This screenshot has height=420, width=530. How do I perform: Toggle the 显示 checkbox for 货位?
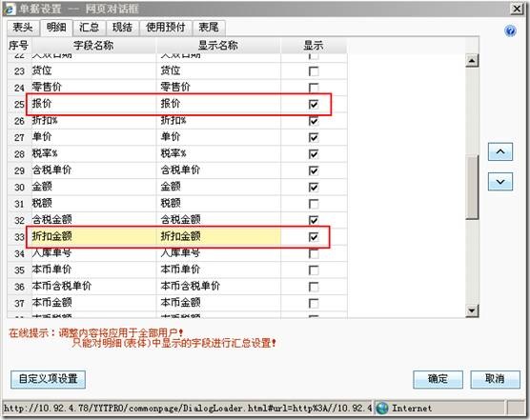pyautogui.click(x=314, y=71)
